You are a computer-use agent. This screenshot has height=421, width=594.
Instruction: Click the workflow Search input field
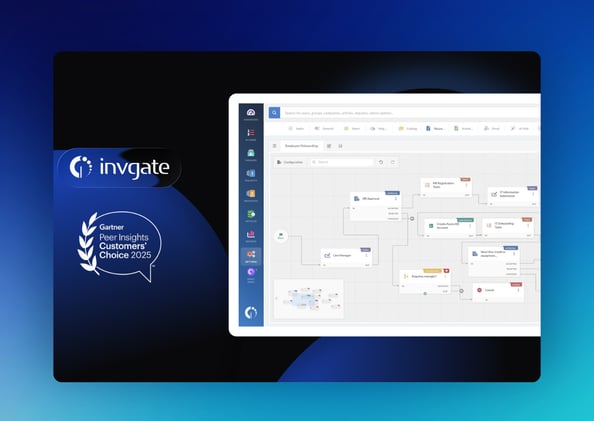342,162
